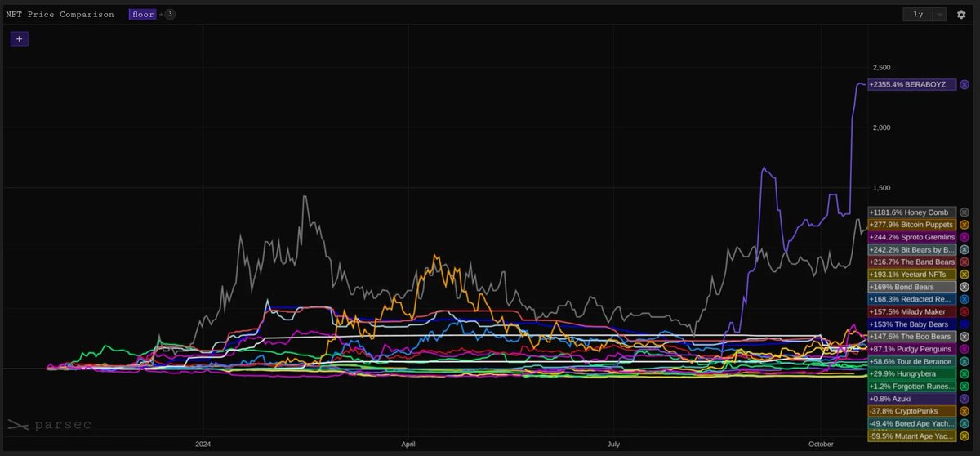This screenshot has height=456, width=980.
Task: Toggle the +242.2% Bit Bears legend label
Action: point(911,249)
